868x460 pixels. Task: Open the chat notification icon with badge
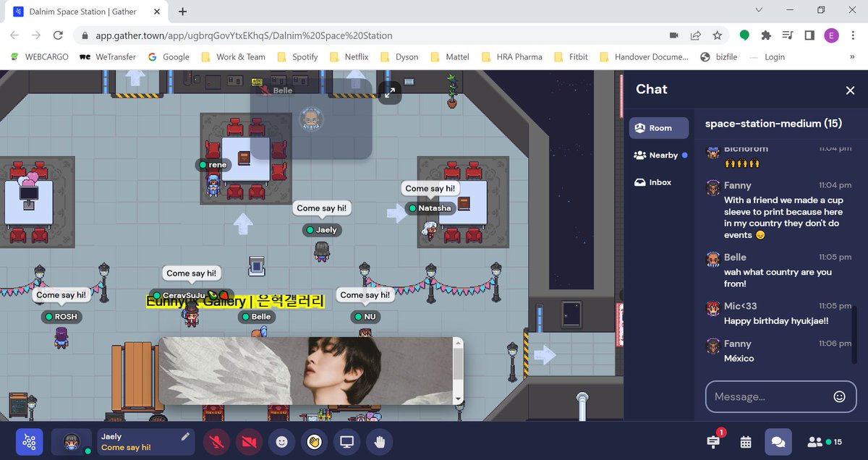[x=713, y=441]
